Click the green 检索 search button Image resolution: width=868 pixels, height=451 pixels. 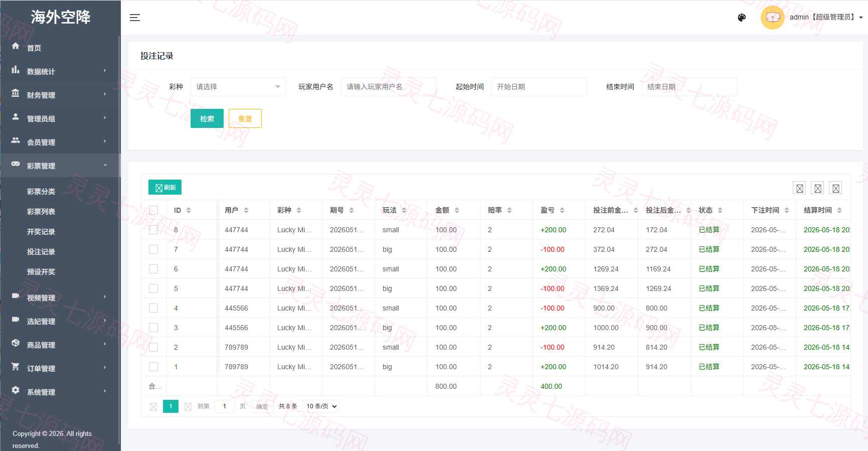click(207, 118)
